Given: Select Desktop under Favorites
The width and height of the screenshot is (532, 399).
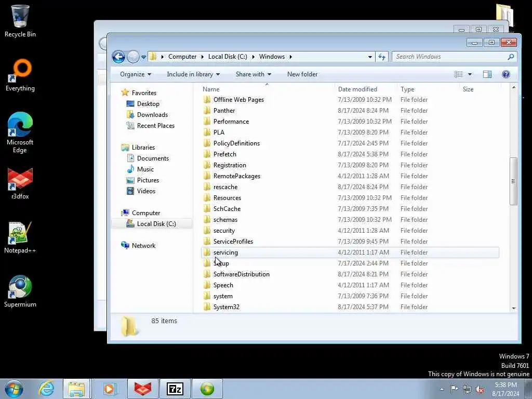Looking at the screenshot, I should coord(148,104).
